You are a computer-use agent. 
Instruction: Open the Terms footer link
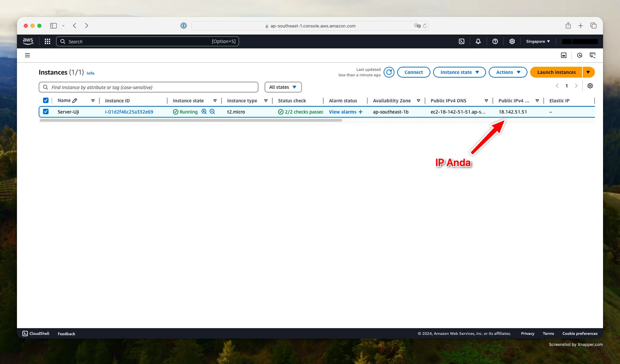548,333
